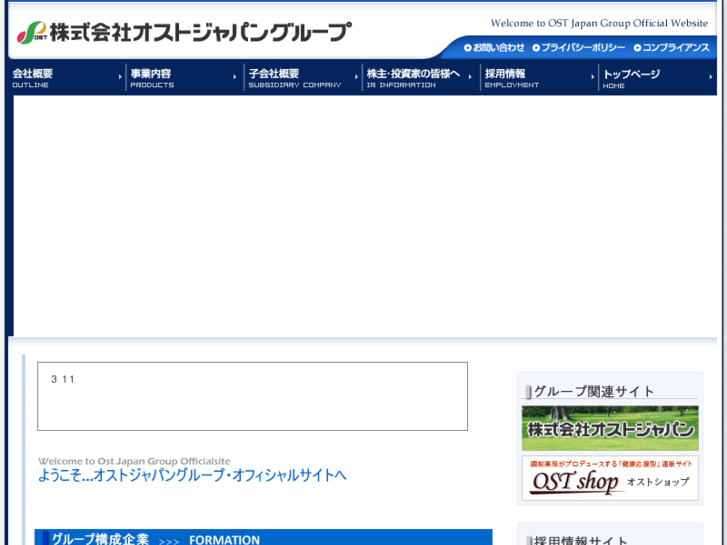Click the bullet icon before お問い合わせ
The width and height of the screenshot is (727, 545).
pyautogui.click(x=467, y=48)
